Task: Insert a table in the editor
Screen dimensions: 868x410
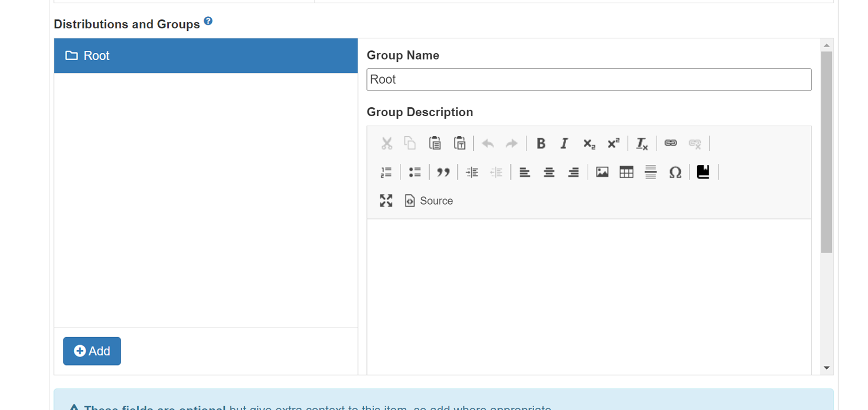Action: [x=626, y=172]
